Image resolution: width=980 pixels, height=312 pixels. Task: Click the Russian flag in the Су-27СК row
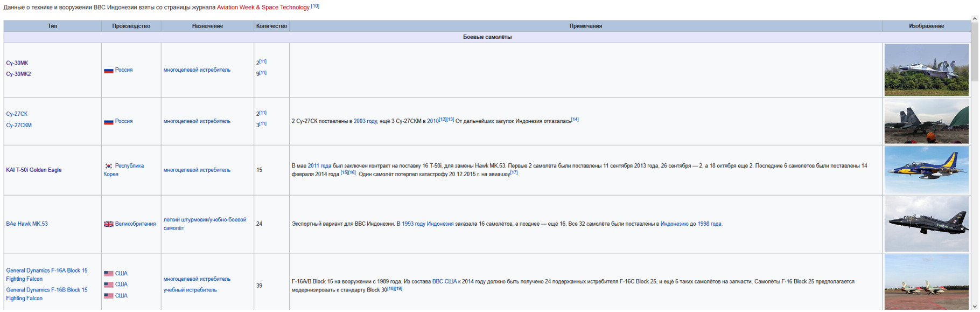[x=108, y=122]
